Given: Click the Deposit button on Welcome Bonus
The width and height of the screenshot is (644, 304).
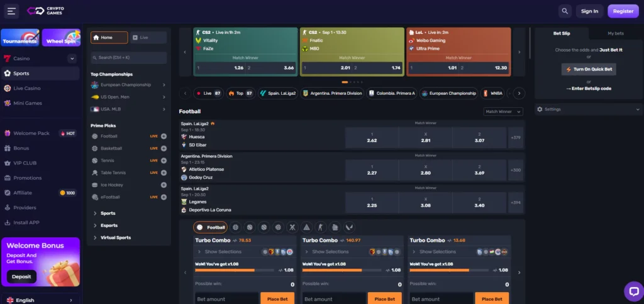Looking at the screenshot, I should tap(21, 276).
